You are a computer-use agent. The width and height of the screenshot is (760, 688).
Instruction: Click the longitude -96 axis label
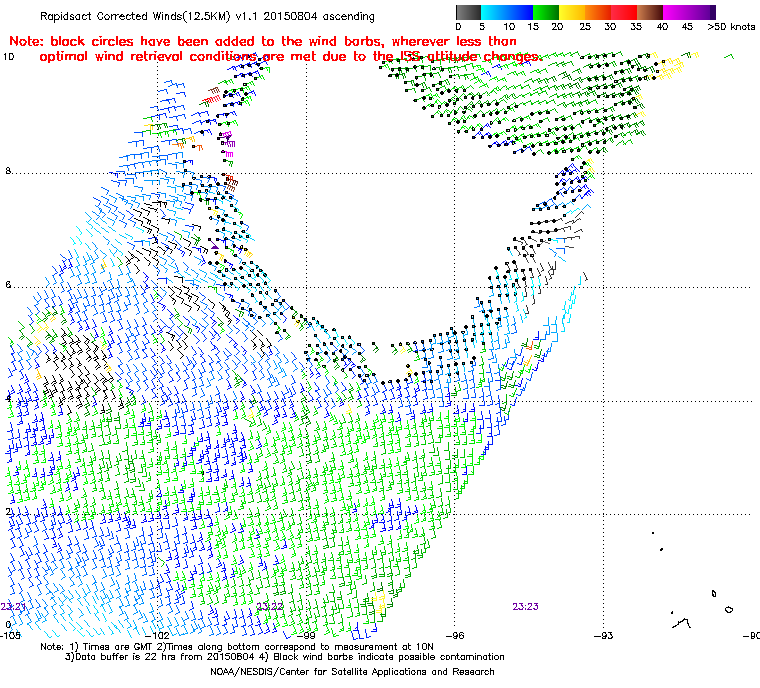point(455,635)
